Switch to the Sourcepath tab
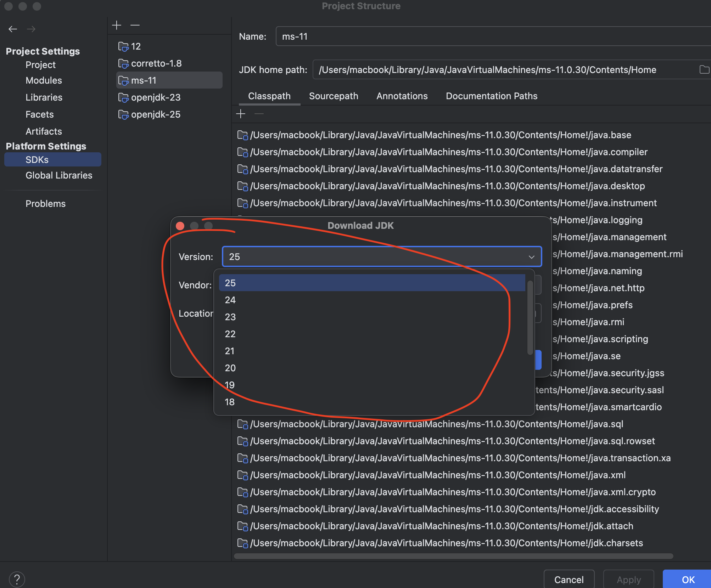 click(334, 96)
